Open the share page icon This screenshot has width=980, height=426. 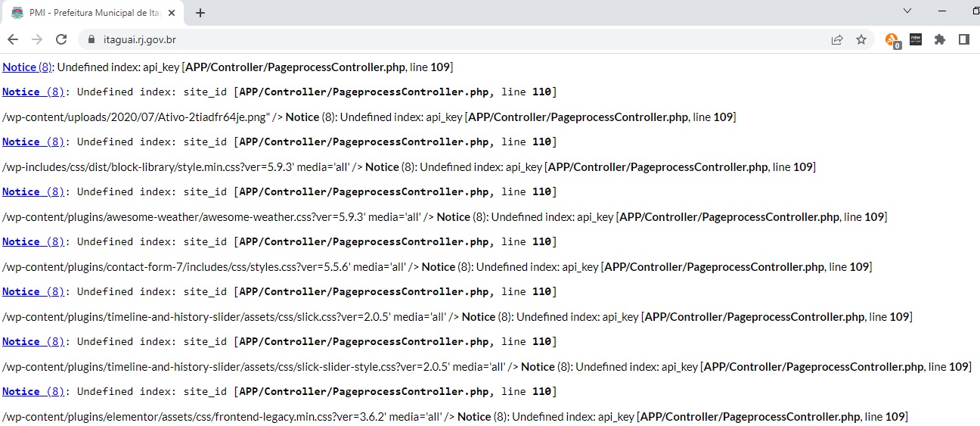point(837,39)
